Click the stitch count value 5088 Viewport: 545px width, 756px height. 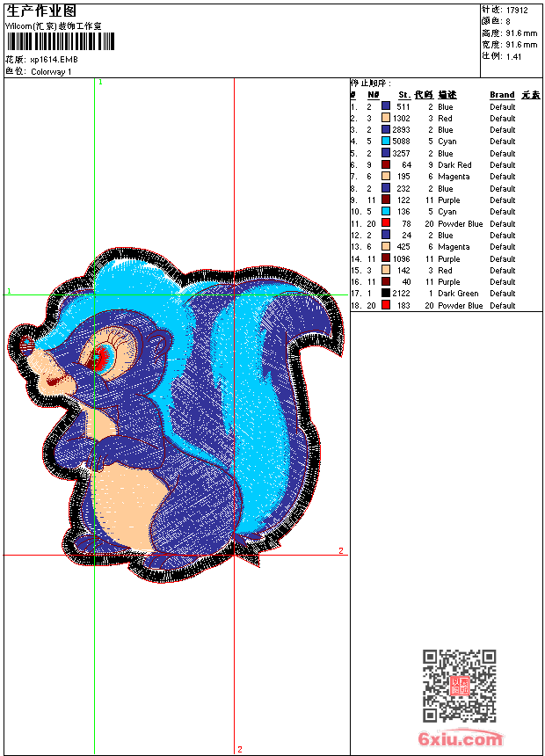(401, 142)
